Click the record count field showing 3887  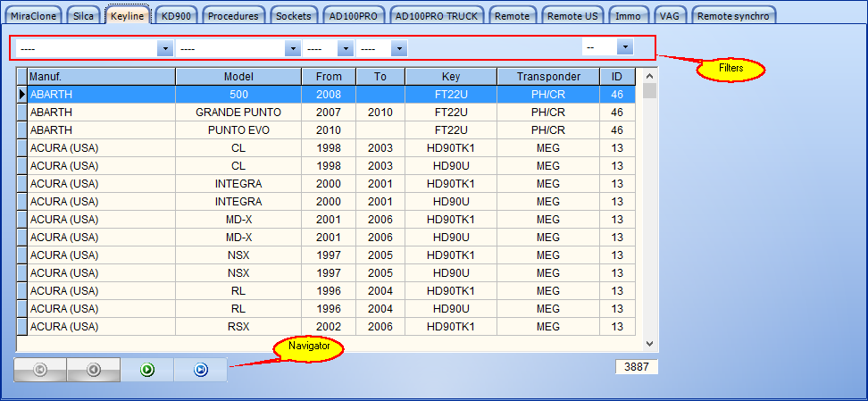[637, 367]
